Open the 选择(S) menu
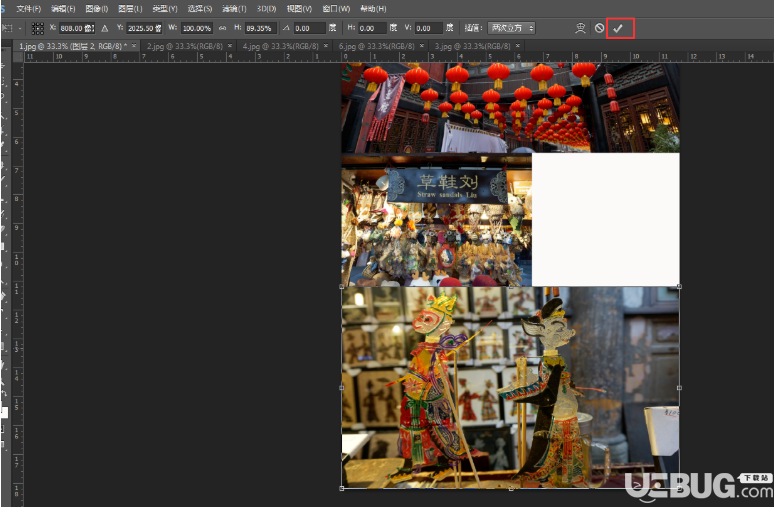The width and height of the screenshot is (774, 507). click(199, 8)
